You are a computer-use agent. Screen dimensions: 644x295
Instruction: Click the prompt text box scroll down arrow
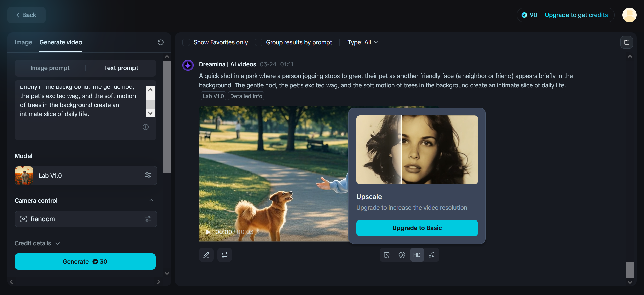[150, 113]
